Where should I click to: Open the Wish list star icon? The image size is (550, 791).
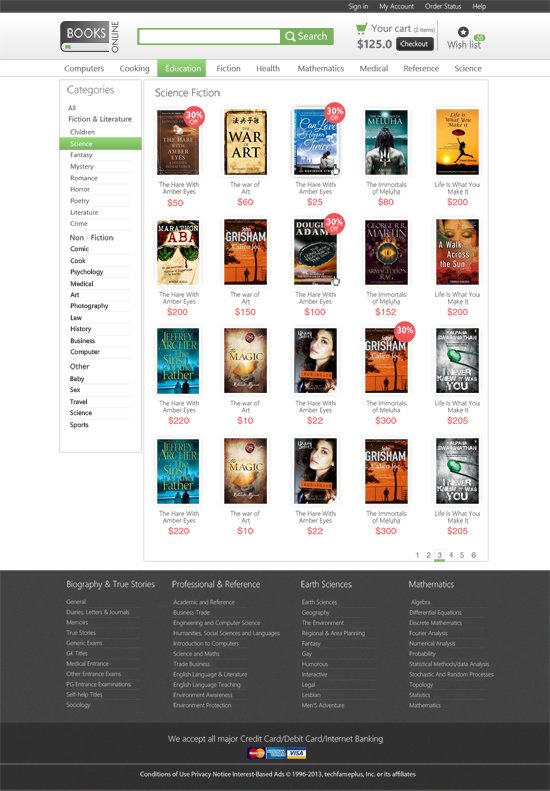click(x=463, y=32)
